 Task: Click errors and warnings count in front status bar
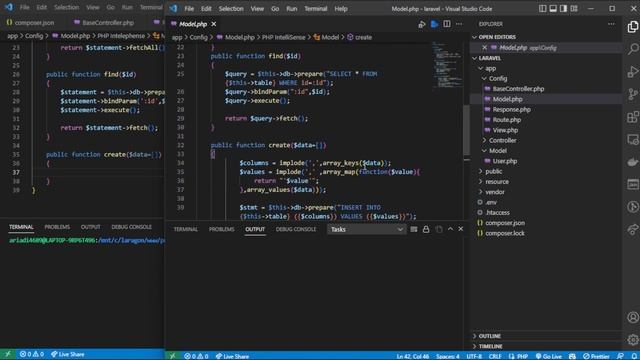point(196,356)
